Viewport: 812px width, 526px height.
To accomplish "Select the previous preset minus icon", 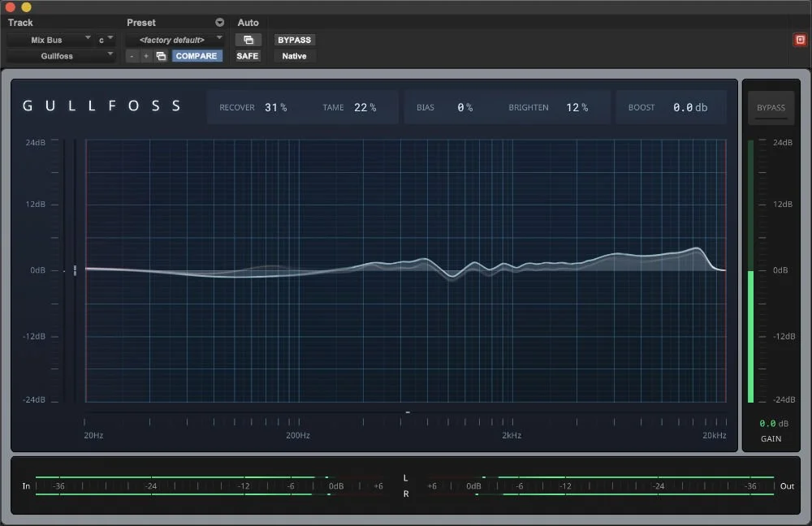I will pyautogui.click(x=132, y=56).
